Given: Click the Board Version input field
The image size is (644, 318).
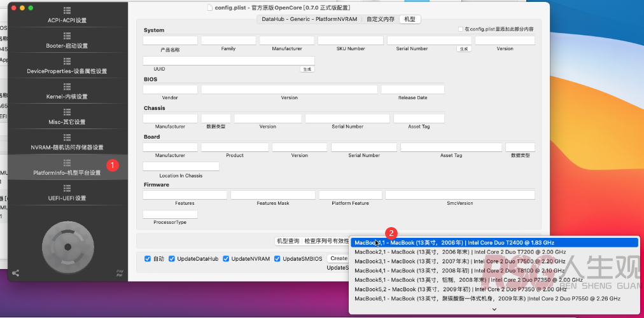Looking at the screenshot, I should [x=300, y=148].
